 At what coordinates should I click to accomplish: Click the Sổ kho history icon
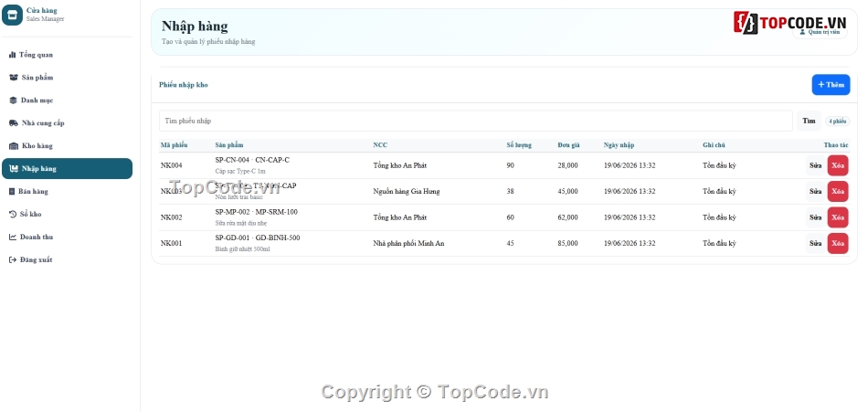point(13,214)
